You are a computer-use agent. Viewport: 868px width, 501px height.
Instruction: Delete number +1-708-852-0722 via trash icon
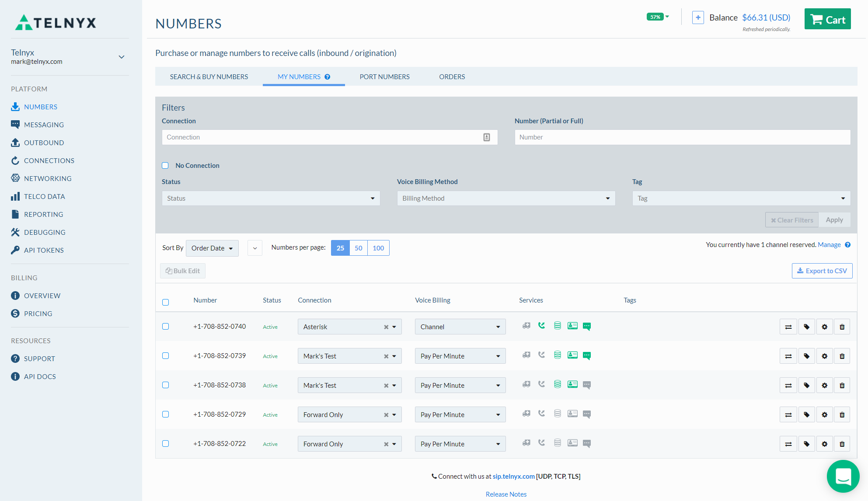click(x=842, y=444)
